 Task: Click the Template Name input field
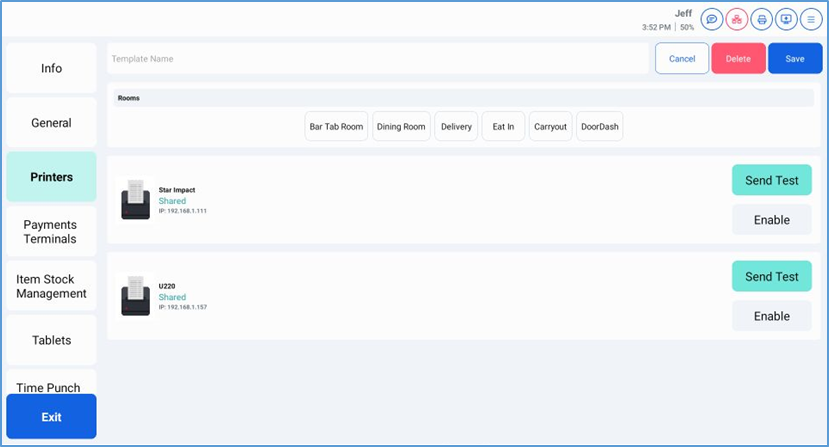[x=378, y=59]
